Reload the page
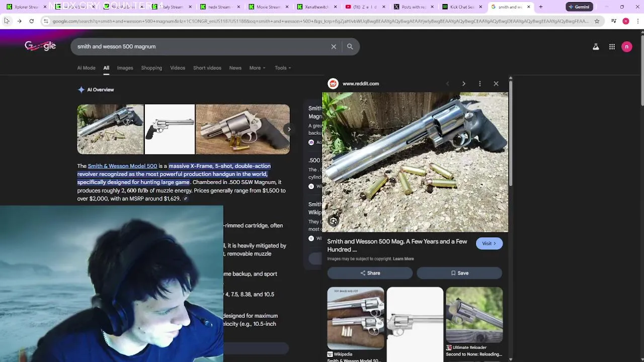 [31, 21]
